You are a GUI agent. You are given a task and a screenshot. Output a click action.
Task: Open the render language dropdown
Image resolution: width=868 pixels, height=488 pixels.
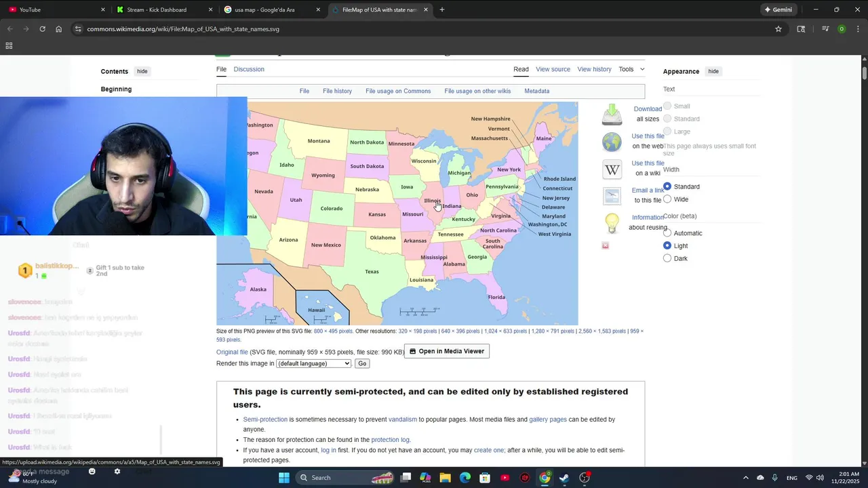(x=313, y=363)
